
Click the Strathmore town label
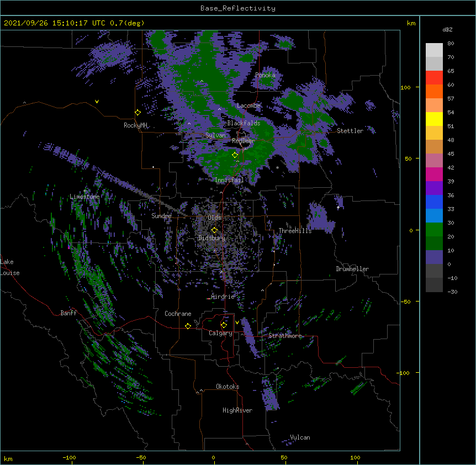(285, 336)
